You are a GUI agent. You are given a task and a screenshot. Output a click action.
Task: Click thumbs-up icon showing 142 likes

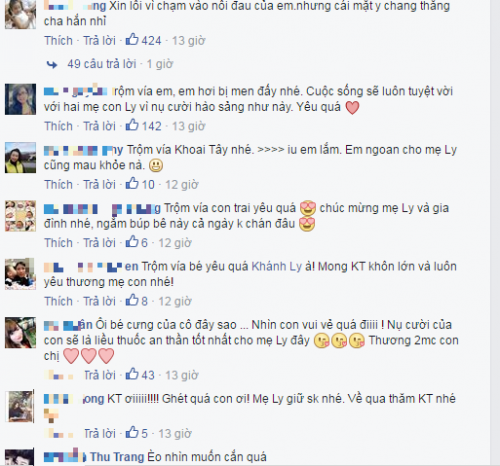132,125
